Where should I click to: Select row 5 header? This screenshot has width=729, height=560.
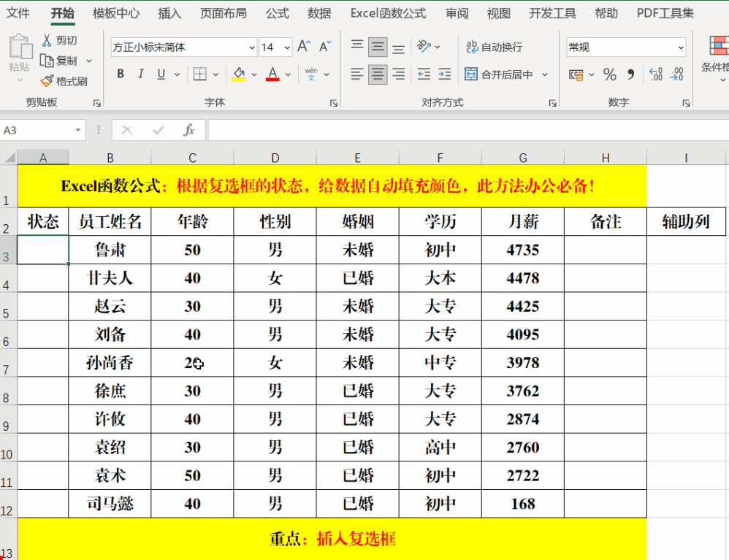click(8, 306)
